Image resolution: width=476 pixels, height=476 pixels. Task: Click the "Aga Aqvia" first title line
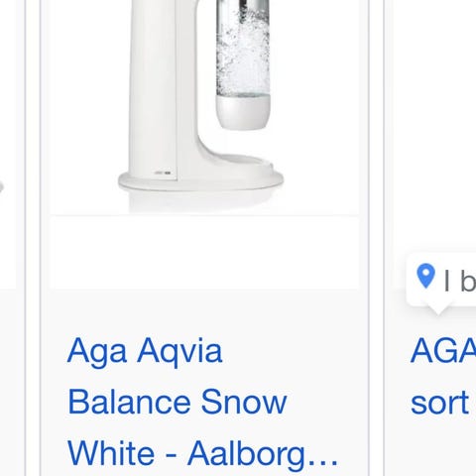point(145,351)
